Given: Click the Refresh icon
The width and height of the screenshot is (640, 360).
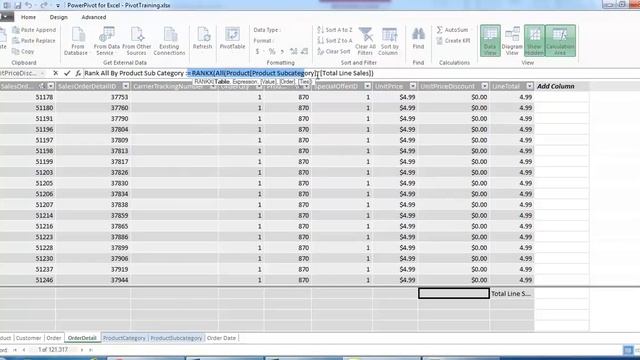Looking at the screenshot, I should [x=202, y=38].
